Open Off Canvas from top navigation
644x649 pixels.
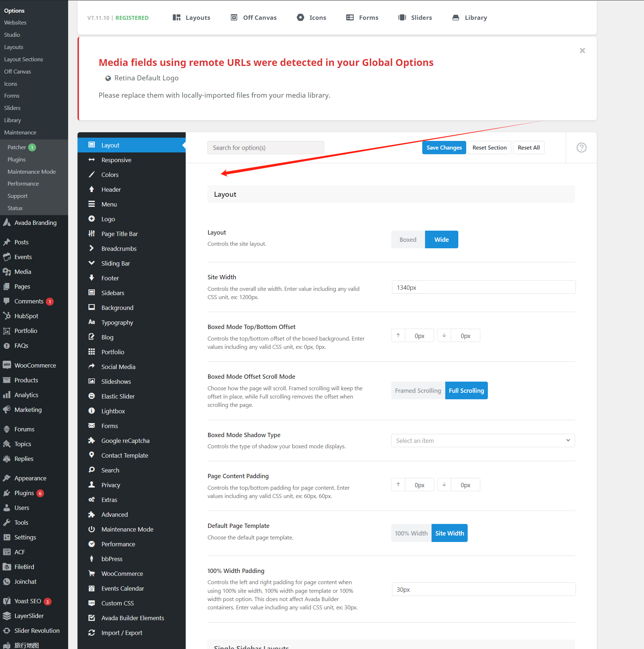tap(254, 18)
